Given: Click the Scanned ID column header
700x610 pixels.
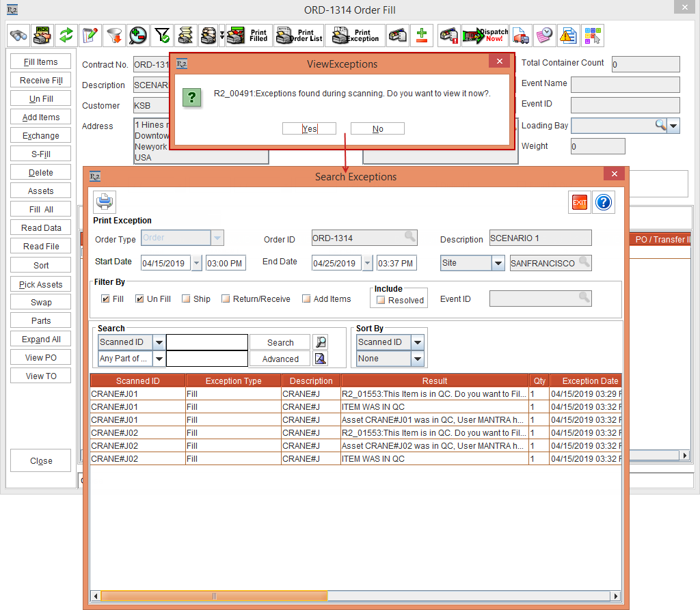Looking at the screenshot, I should [x=137, y=381].
